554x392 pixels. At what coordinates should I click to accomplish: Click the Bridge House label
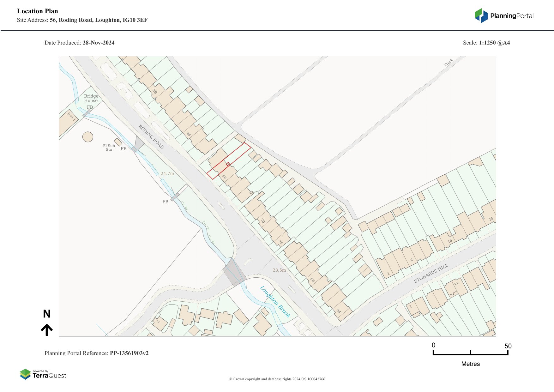click(91, 98)
